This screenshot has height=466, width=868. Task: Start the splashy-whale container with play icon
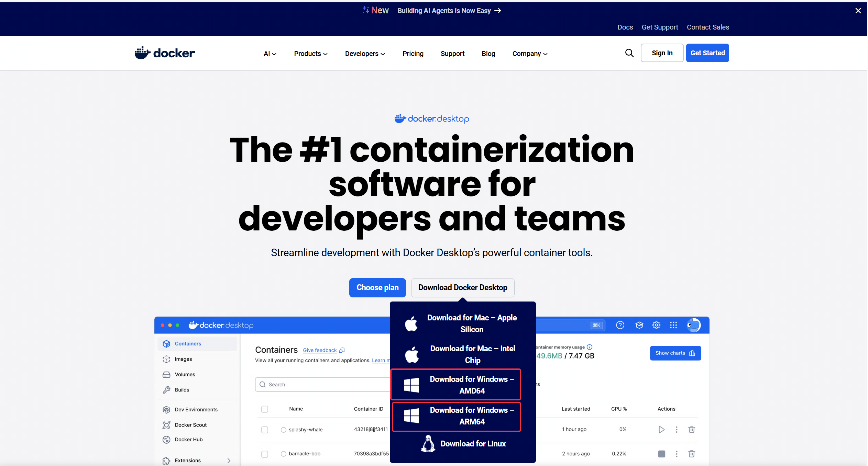click(661, 429)
